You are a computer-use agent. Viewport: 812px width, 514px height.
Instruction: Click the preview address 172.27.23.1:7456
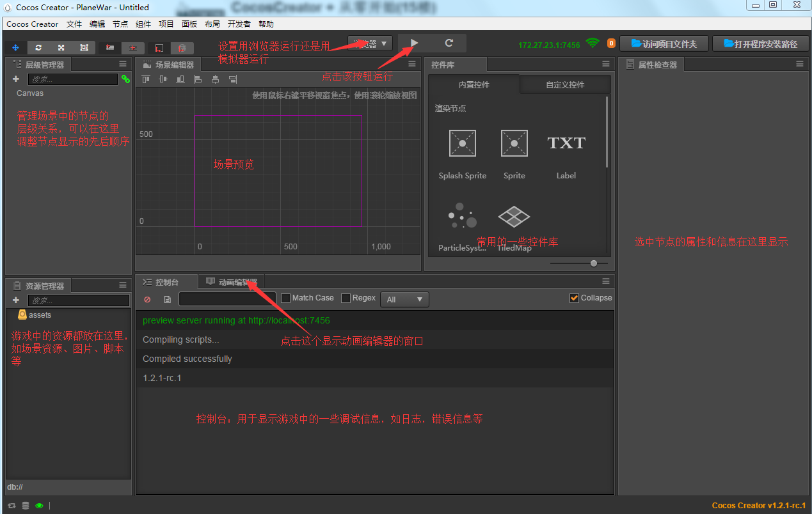tap(549, 45)
